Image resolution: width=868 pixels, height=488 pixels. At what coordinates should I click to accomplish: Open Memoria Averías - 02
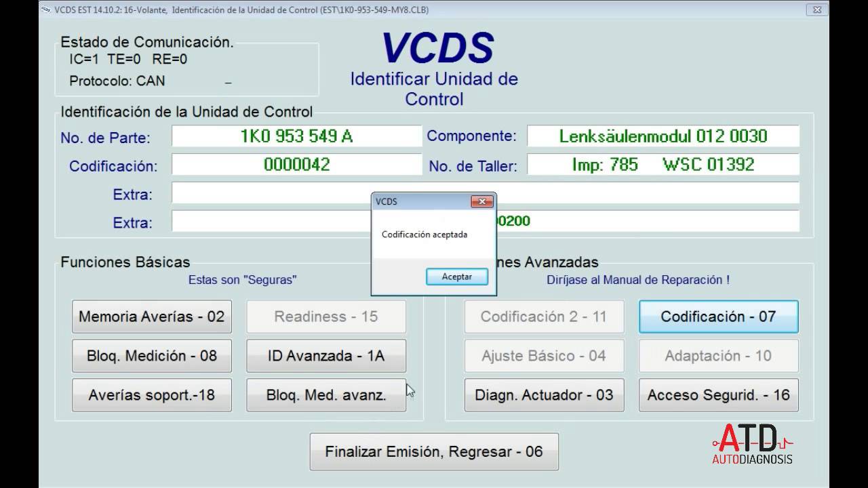tap(152, 317)
